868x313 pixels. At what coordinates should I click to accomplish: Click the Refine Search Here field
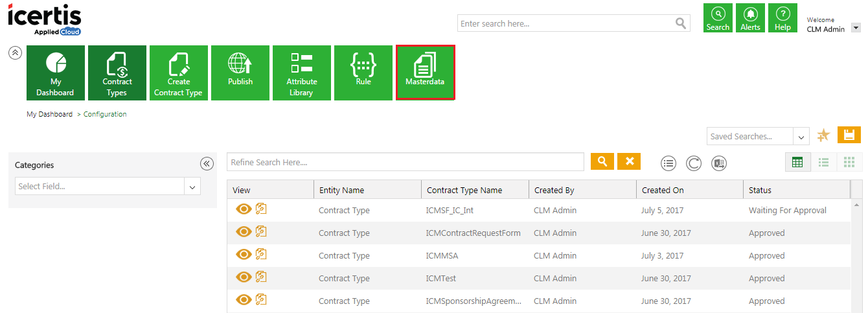(405, 162)
